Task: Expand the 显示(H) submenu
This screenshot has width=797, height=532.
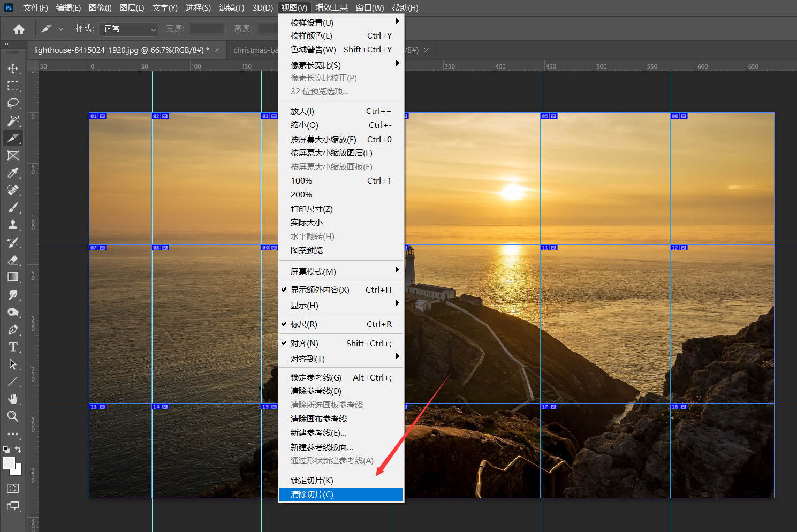Action: tap(341, 305)
